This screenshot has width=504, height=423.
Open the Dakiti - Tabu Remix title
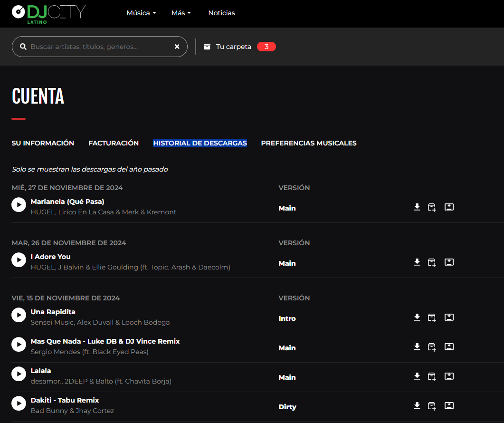65,400
